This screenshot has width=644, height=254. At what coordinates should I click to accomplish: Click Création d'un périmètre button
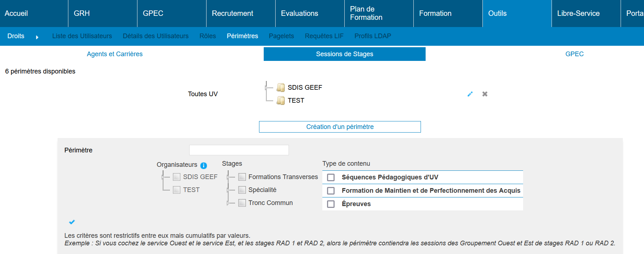point(340,127)
